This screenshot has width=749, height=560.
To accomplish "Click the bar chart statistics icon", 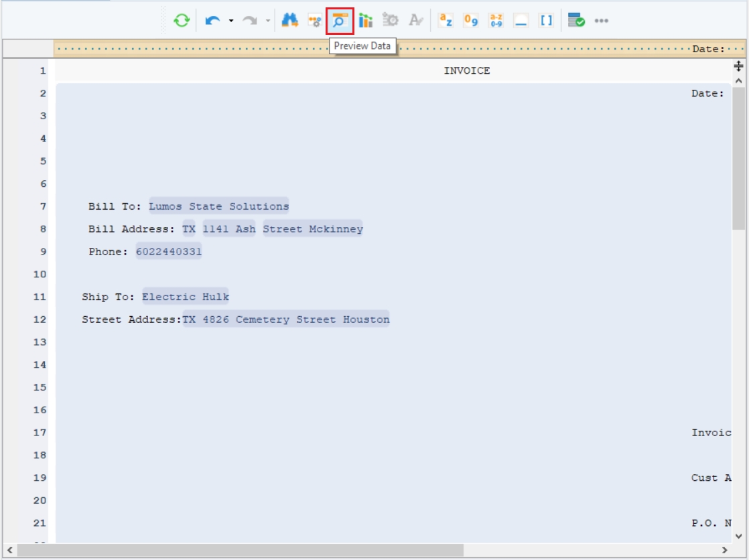I will pyautogui.click(x=365, y=21).
